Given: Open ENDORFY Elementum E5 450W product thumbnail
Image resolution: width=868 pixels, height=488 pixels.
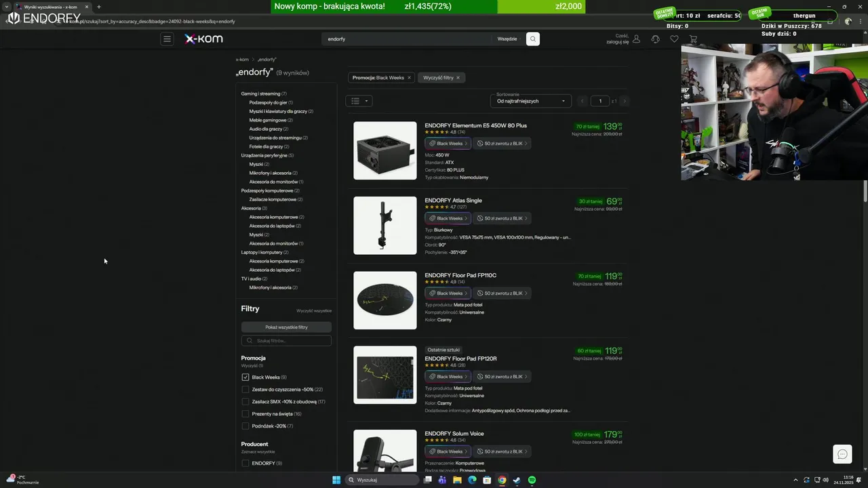Looking at the screenshot, I should pyautogui.click(x=385, y=150).
